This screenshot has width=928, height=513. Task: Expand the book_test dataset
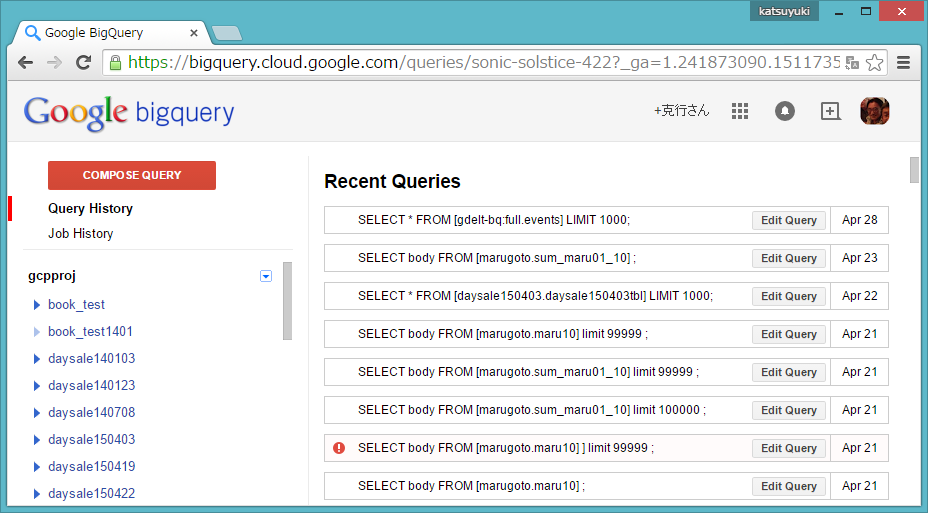coord(37,305)
